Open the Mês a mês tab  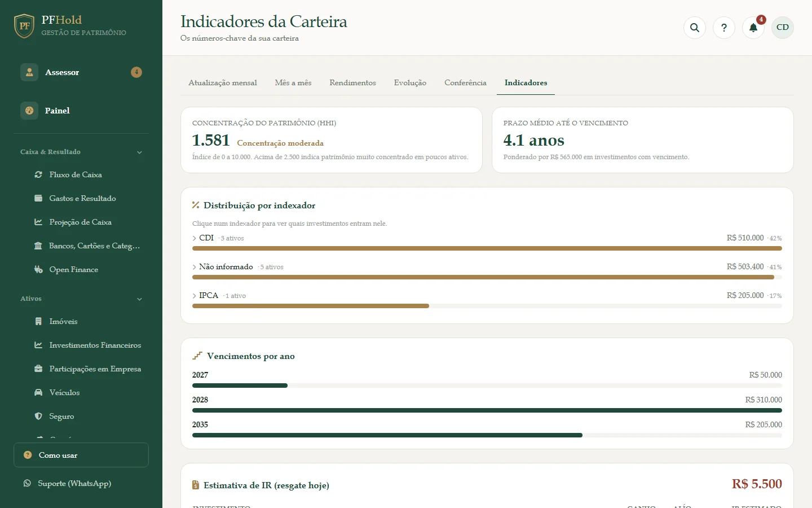point(293,83)
